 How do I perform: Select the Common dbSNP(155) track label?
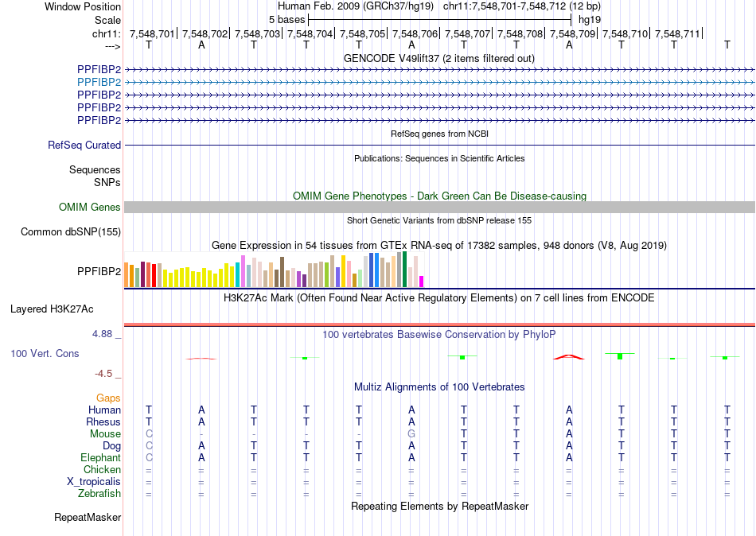pos(71,232)
